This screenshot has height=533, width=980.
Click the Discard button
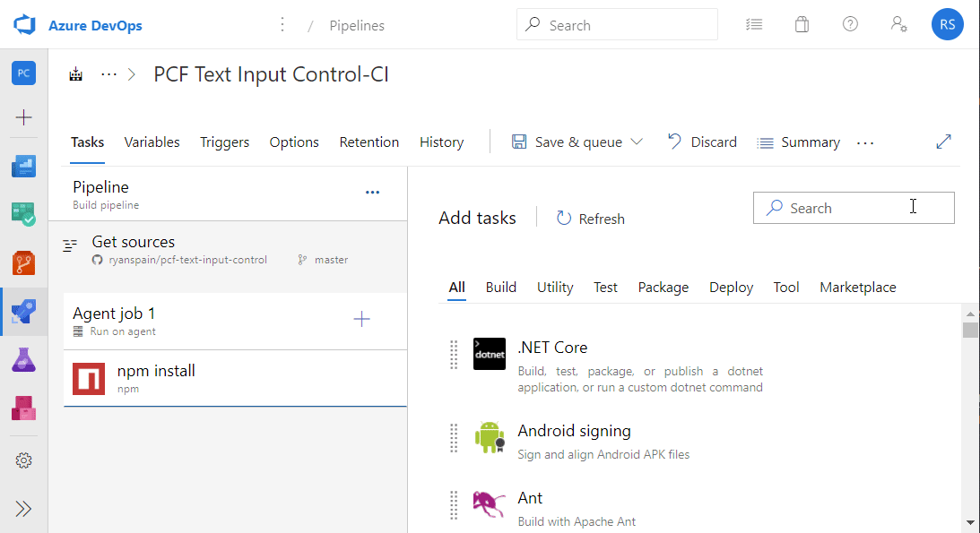(702, 142)
